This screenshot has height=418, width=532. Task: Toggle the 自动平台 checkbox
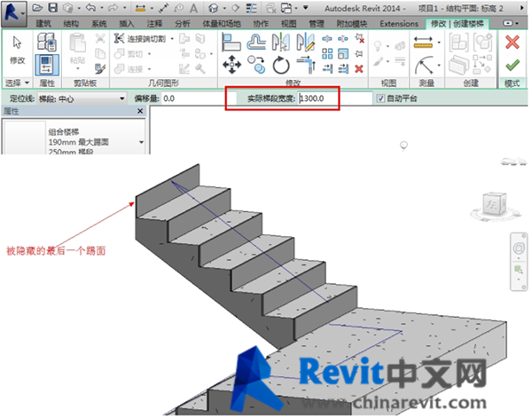point(380,99)
